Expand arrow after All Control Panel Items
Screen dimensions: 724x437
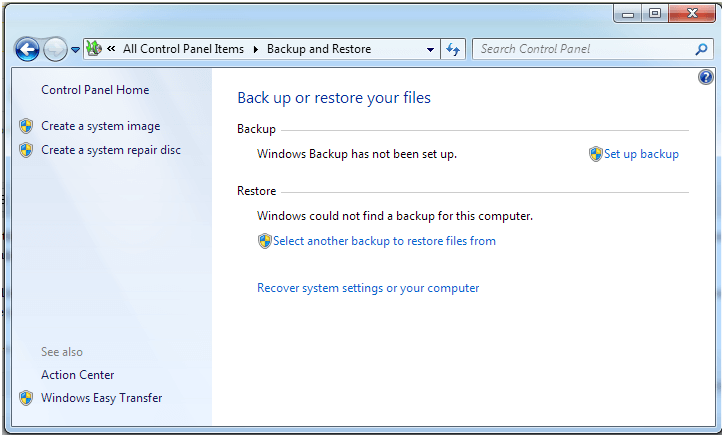(255, 49)
